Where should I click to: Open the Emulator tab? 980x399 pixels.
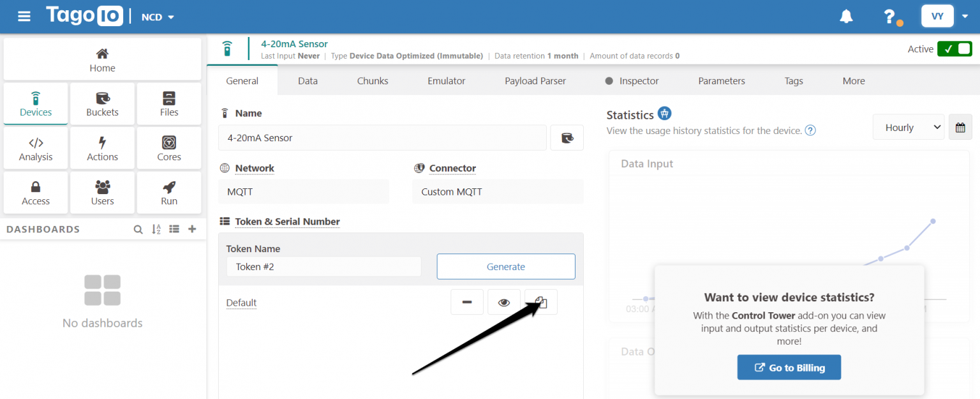tap(446, 81)
